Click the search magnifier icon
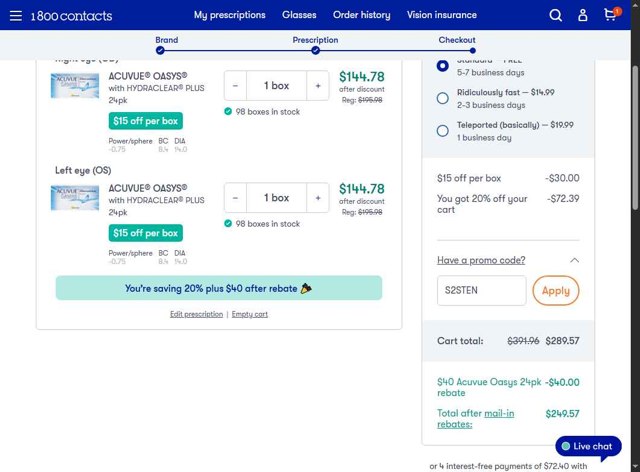Image resolution: width=640 pixels, height=472 pixels. pos(556,15)
